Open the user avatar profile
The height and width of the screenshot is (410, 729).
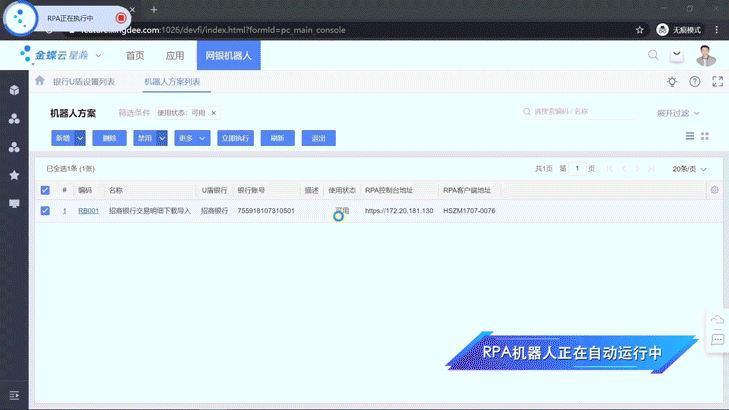pyautogui.click(x=706, y=56)
